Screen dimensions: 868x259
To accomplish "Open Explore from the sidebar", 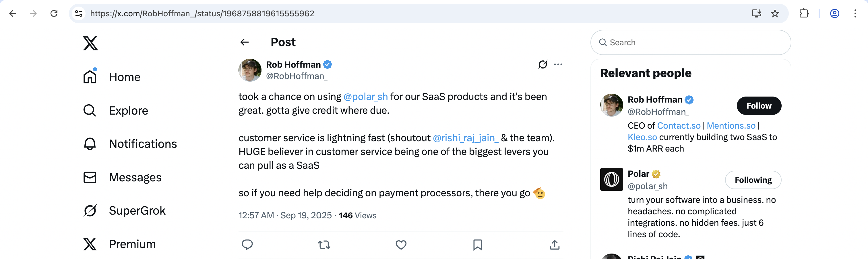I will (x=128, y=110).
